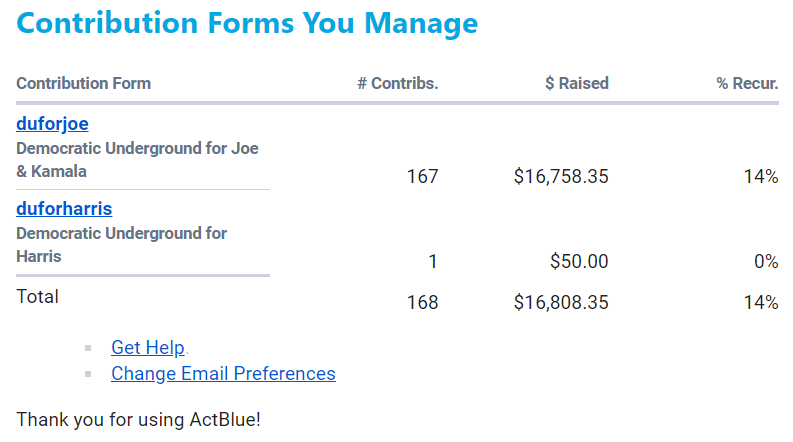Open the duforjoe contribution form link
This screenshot has height=442, width=793.
[52, 124]
